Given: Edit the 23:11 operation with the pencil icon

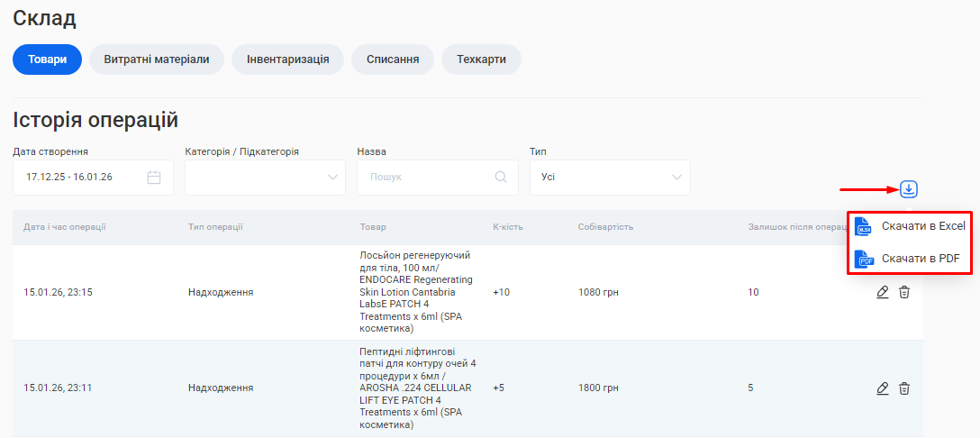Looking at the screenshot, I should tap(883, 388).
